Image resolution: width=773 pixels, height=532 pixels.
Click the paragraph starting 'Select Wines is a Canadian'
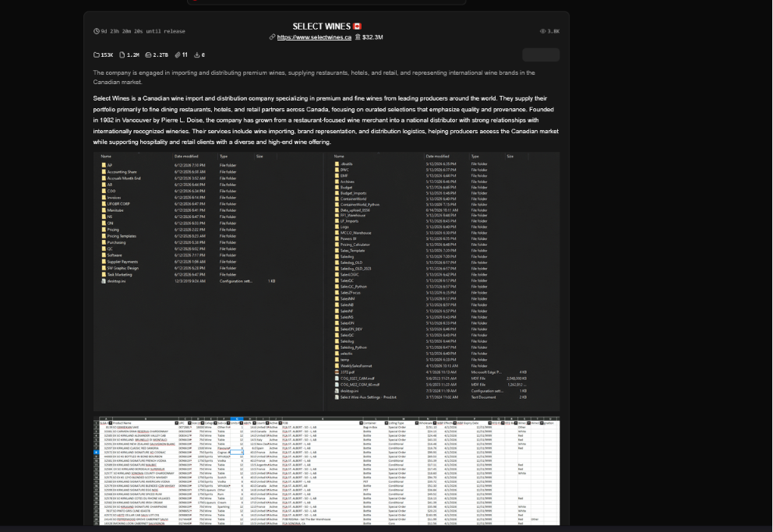click(326, 120)
